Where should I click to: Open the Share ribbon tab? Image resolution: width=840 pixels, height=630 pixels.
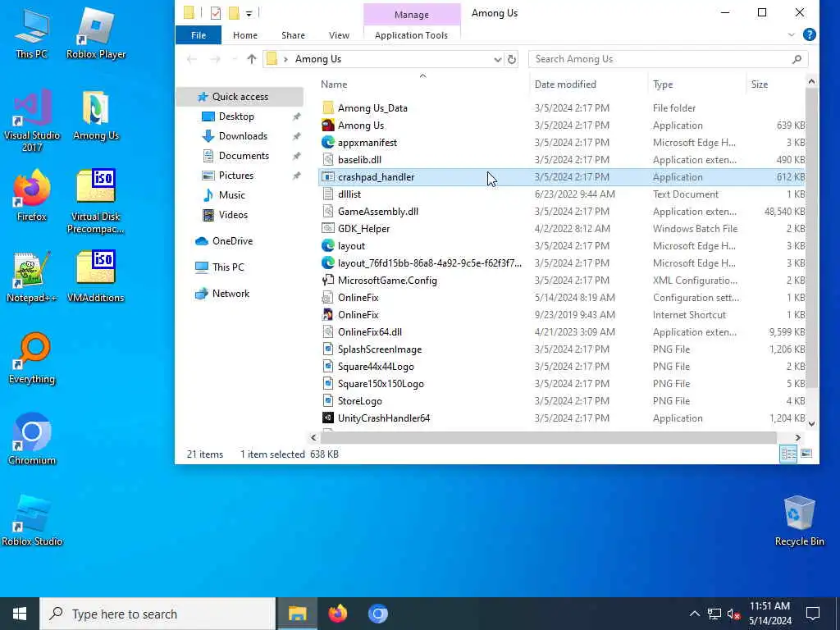point(293,34)
